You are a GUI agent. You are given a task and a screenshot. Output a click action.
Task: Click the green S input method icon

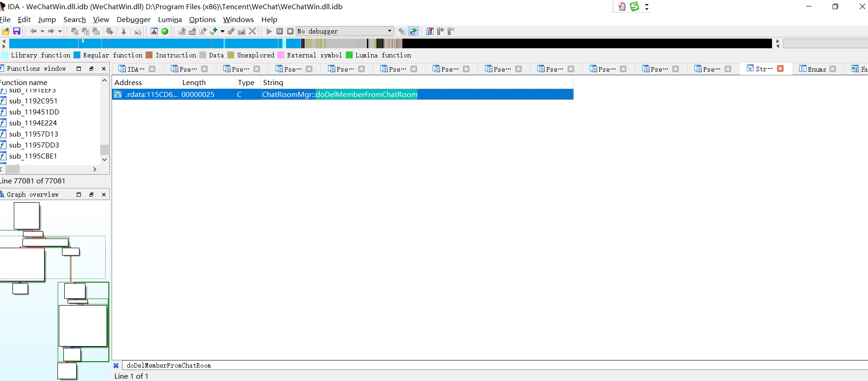coord(635,6)
